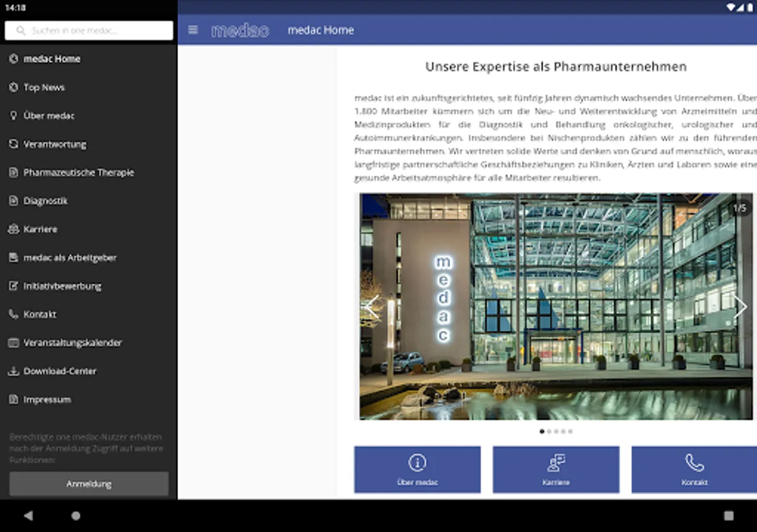757x532 pixels.
Task: Click the Kontakt phone icon in sidebar
Action: [x=14, y=314]
